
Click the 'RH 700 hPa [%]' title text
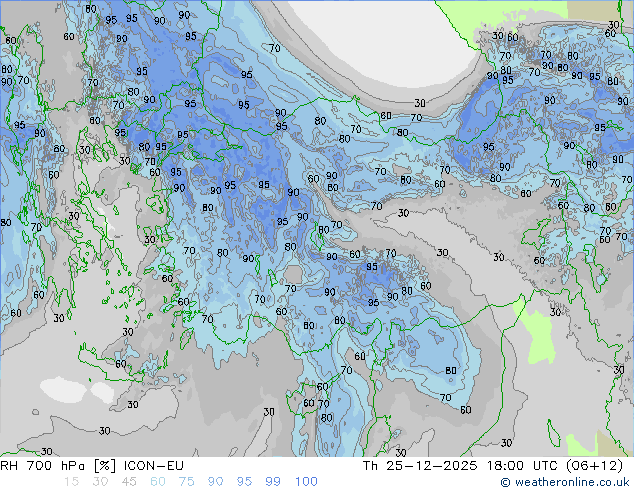[x=59, y=466]
